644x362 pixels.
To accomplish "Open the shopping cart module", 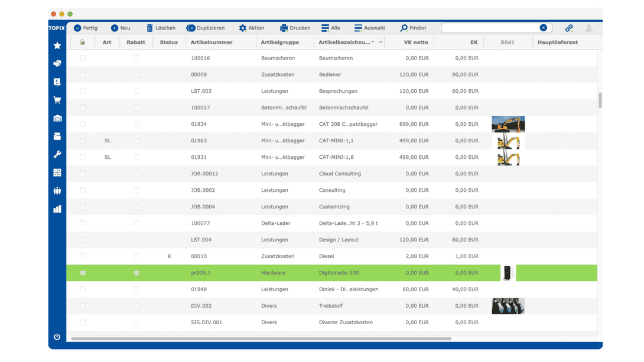I will coord(57,100).
